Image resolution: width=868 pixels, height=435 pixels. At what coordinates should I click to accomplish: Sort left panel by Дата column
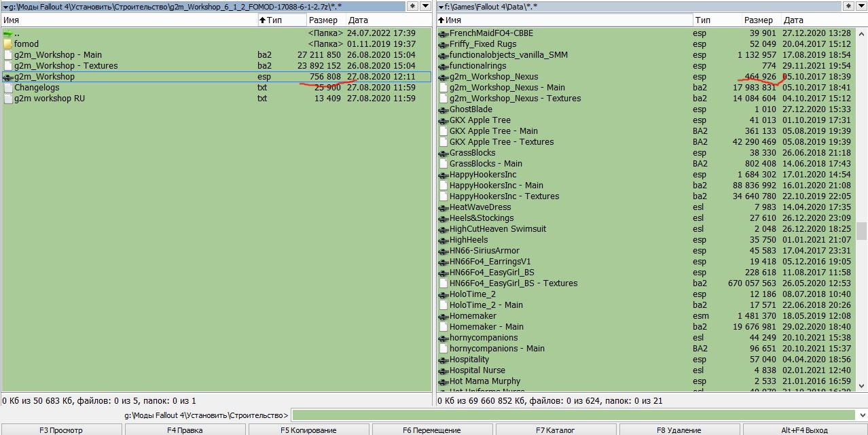tap(387, 20)
